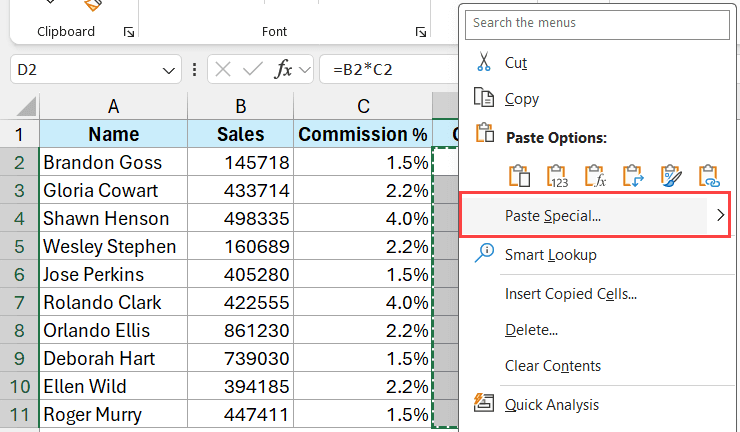Choose the Paste Formulas (fx) option icon
The height and width of the screenshot is (432, 740).
[x=595, y=177]
